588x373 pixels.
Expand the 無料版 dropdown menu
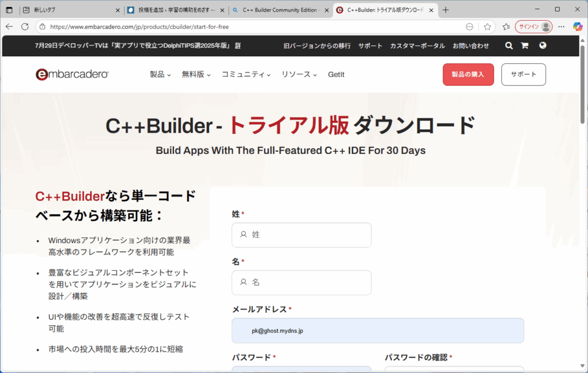coord(196,74)
